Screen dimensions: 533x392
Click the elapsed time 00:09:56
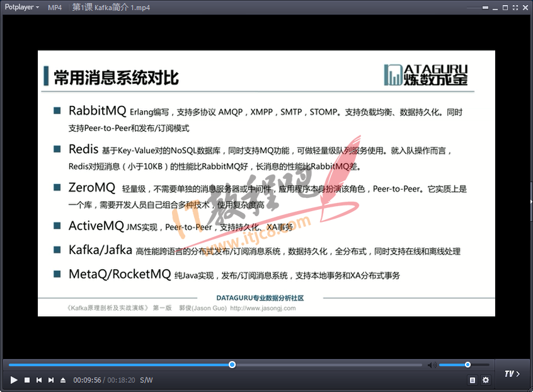[x=87, y=380]
